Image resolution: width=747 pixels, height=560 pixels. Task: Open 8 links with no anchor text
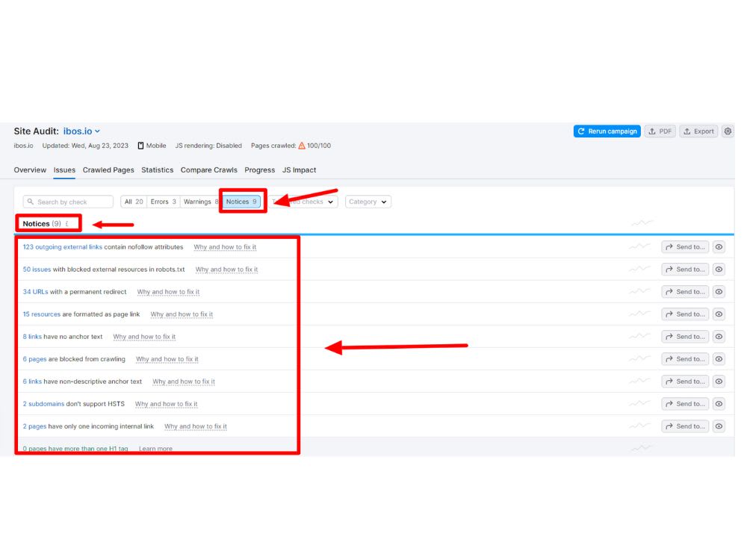pyautogui.click(x=32, y=336)
